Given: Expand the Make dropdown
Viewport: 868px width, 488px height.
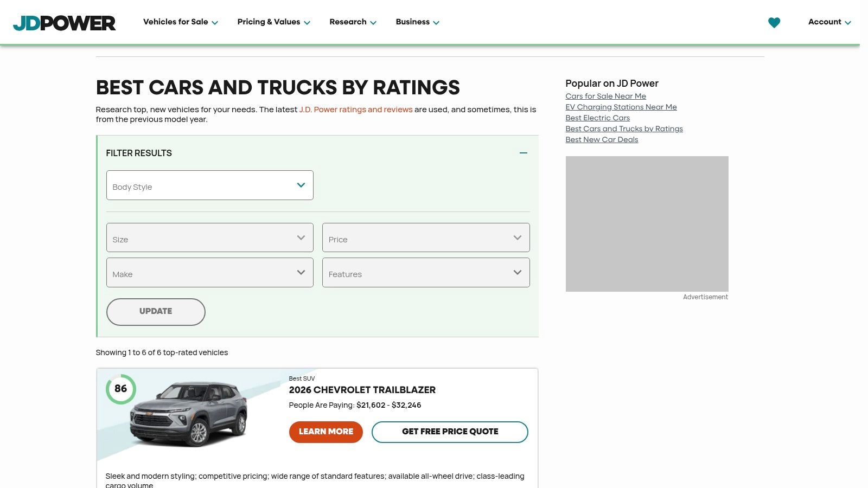Looking at the screenshot, I should click(210, 272).
